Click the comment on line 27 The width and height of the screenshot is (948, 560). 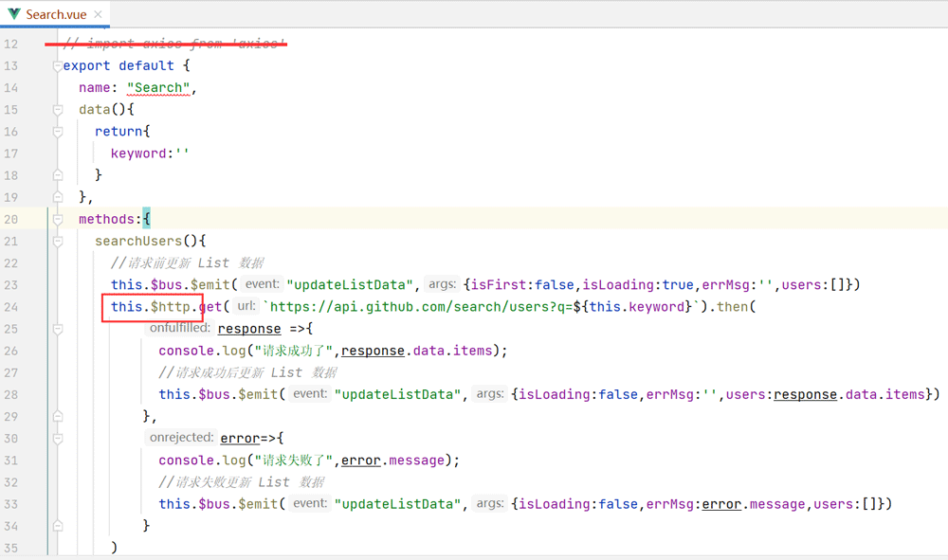click(x=247, y=372)
